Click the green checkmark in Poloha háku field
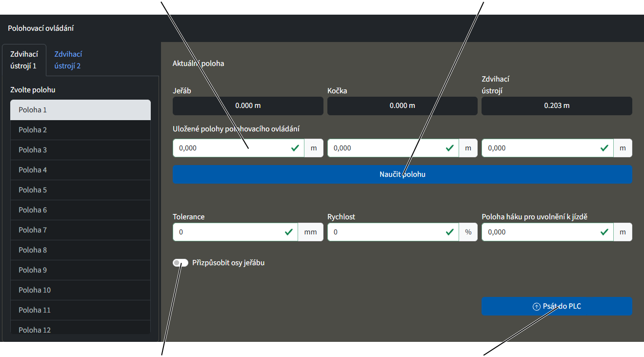Viewport: 644px width, 357px height. pos(604,232)
